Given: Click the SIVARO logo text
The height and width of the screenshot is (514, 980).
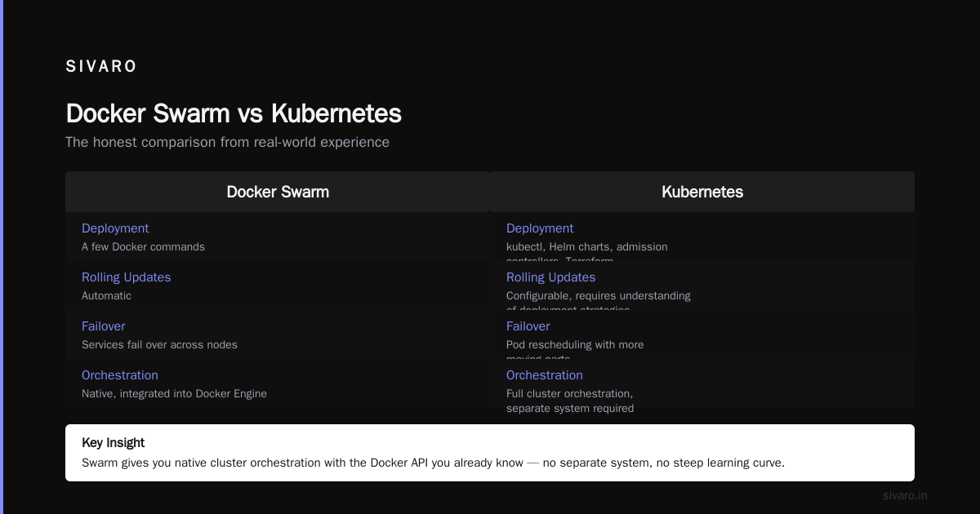Looking at the screenshot, I should point(101,67).
